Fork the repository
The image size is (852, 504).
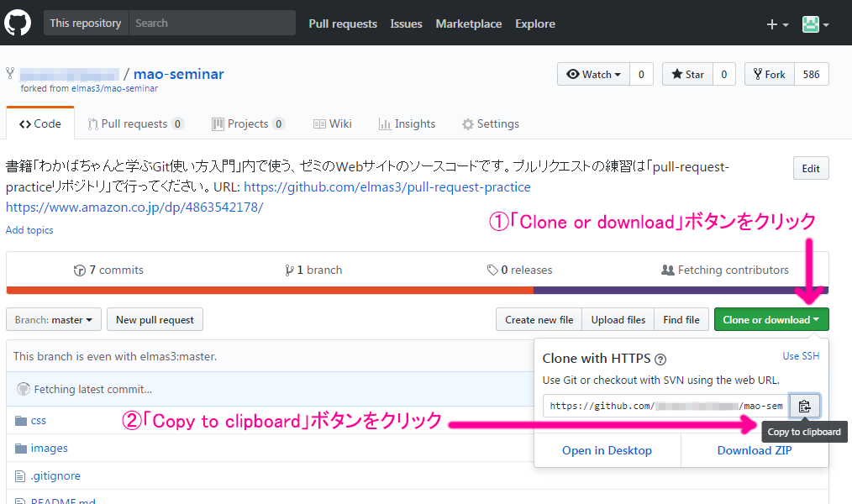pos(770,75)
